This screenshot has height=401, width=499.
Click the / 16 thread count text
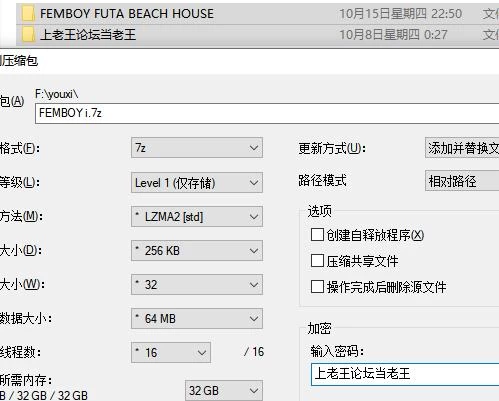coord(254,352)
